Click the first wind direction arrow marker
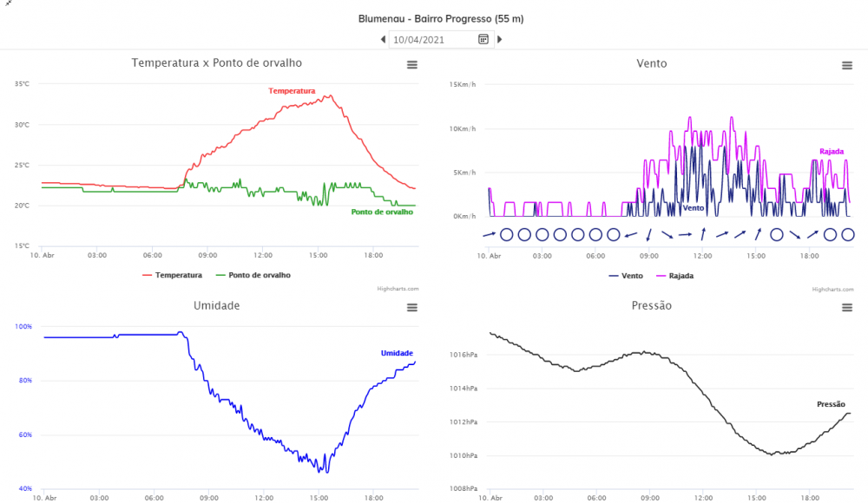This screenshot has width=868, height=503. 490,234
